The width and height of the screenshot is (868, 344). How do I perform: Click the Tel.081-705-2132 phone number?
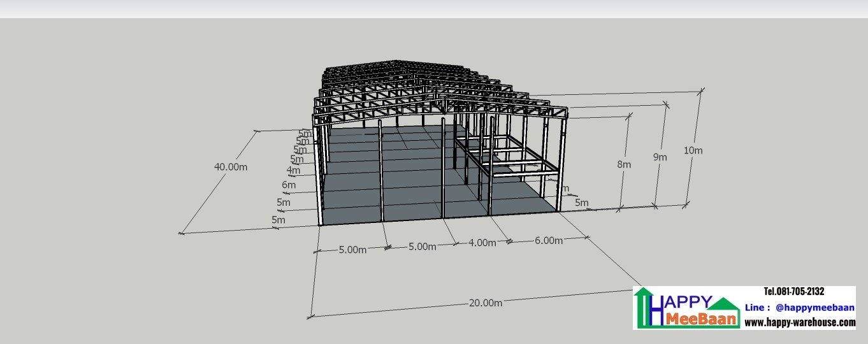tap(793, 291)
